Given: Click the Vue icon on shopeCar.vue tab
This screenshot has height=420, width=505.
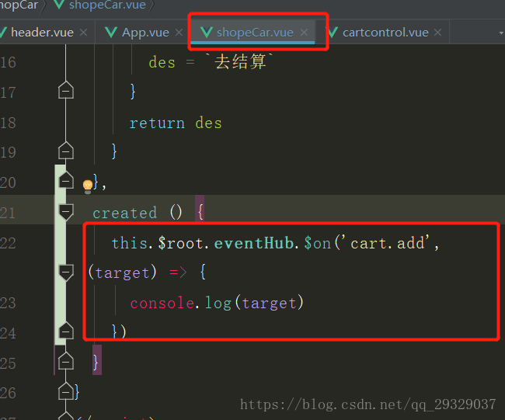Looking at the screenshot, I should click(x=207, y=32).
